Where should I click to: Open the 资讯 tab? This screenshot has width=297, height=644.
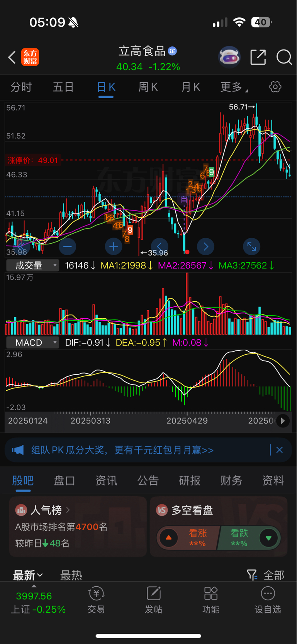pos(106,480)
